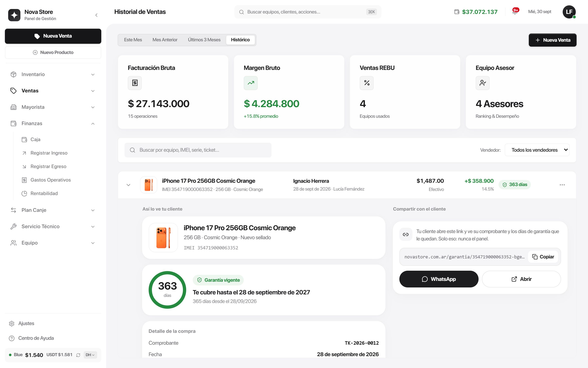Click the wallet balance $37.072.137

click(476, 12)
